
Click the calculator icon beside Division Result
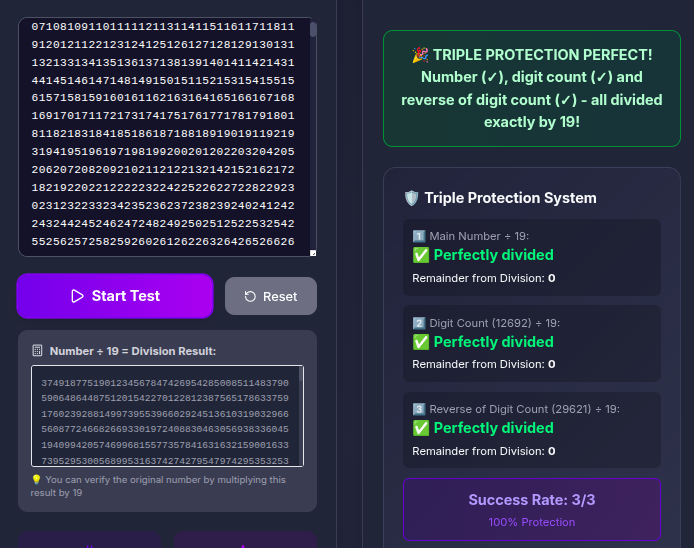38,351
